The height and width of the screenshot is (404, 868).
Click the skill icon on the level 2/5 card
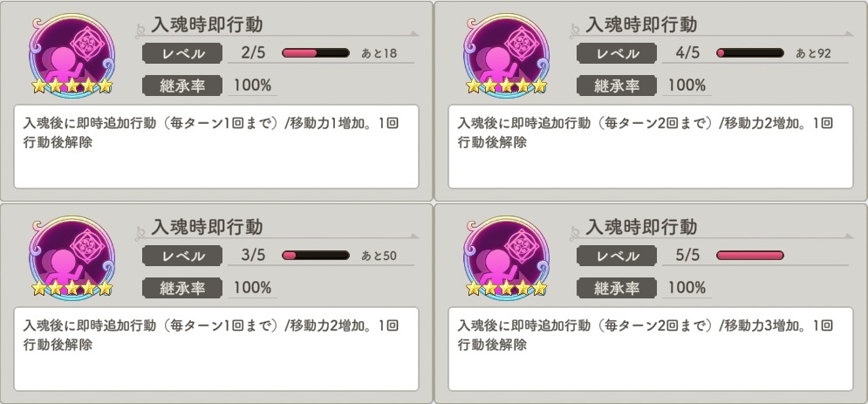(x=72, y=49)
